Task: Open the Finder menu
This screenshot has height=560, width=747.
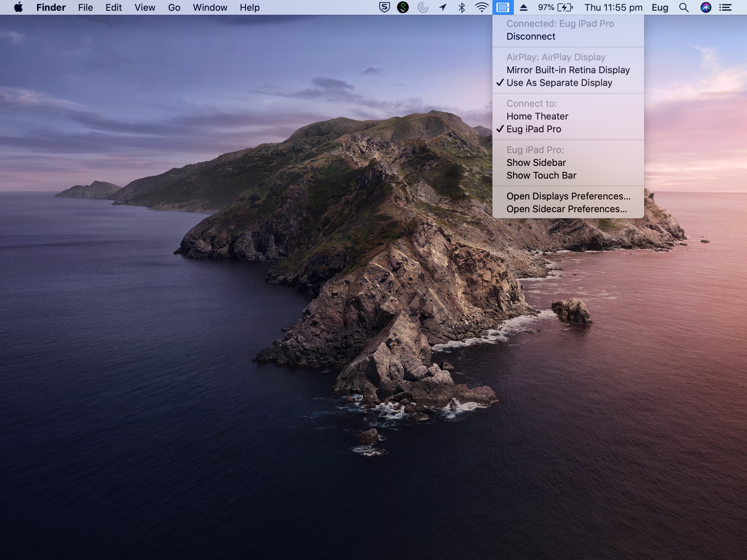Action: [51, 7]
